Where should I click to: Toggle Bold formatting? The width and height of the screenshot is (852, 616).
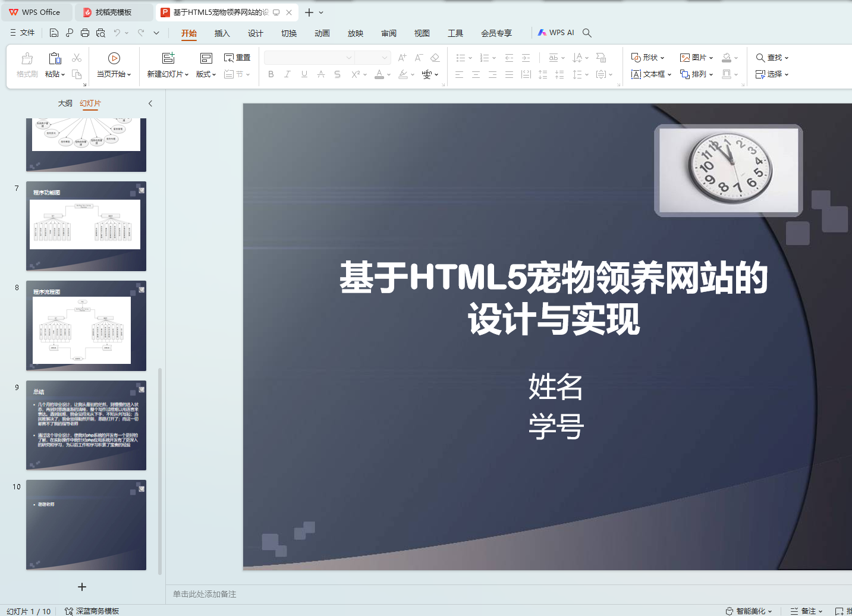[x=271, y=74]
